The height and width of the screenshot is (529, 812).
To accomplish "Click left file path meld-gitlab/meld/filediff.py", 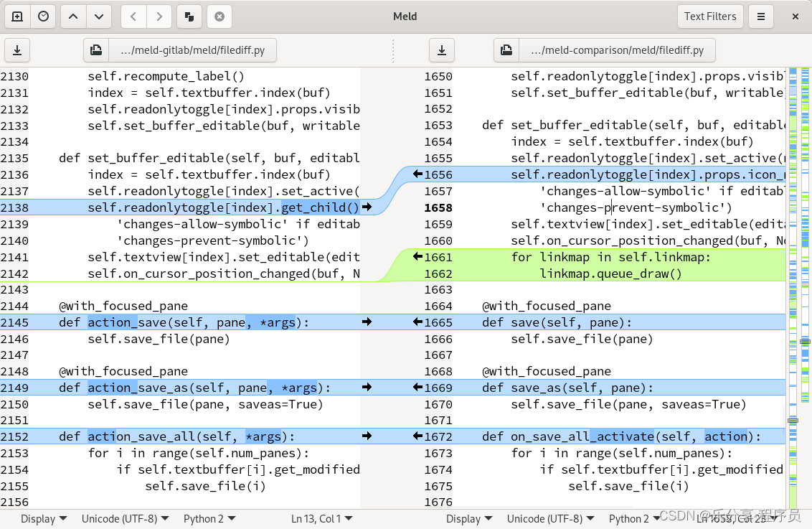I will point(193,50).
